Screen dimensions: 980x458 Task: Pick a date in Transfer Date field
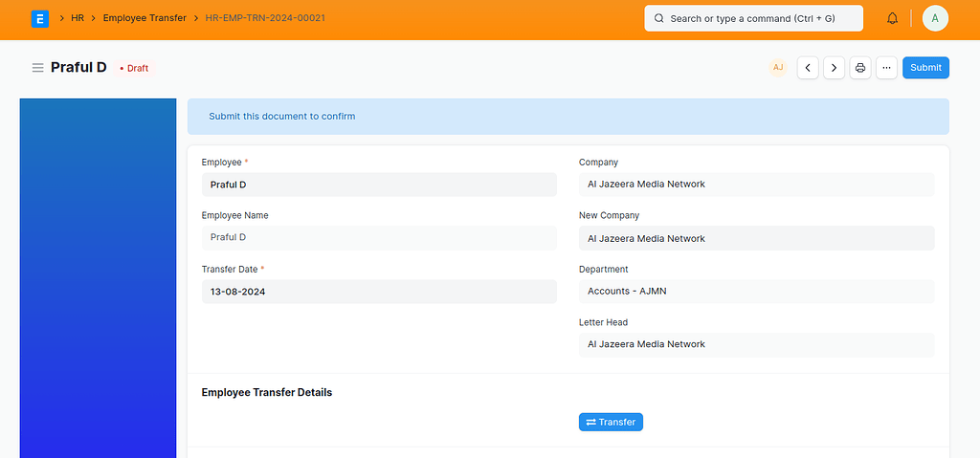coord(378,292)
